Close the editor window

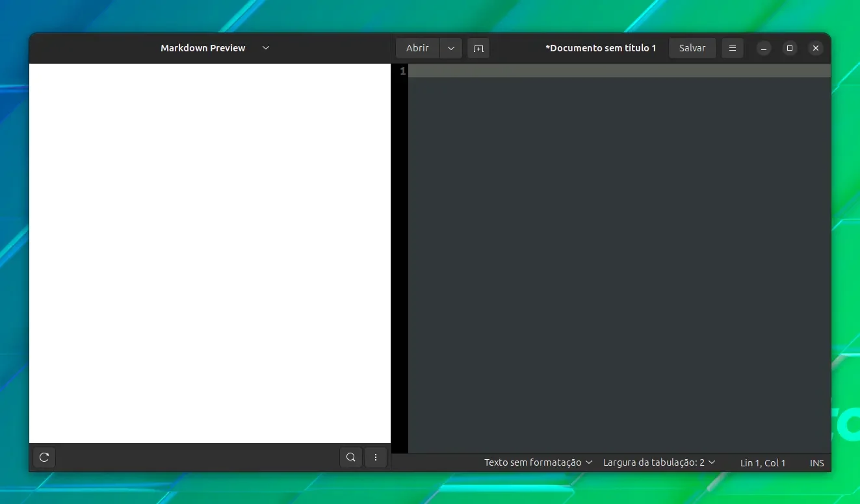(x=816, y=48)
